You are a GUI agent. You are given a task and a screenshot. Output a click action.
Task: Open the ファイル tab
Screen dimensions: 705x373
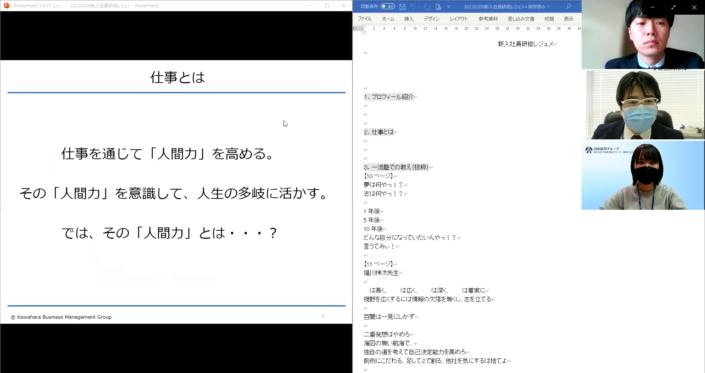(365, 18)
